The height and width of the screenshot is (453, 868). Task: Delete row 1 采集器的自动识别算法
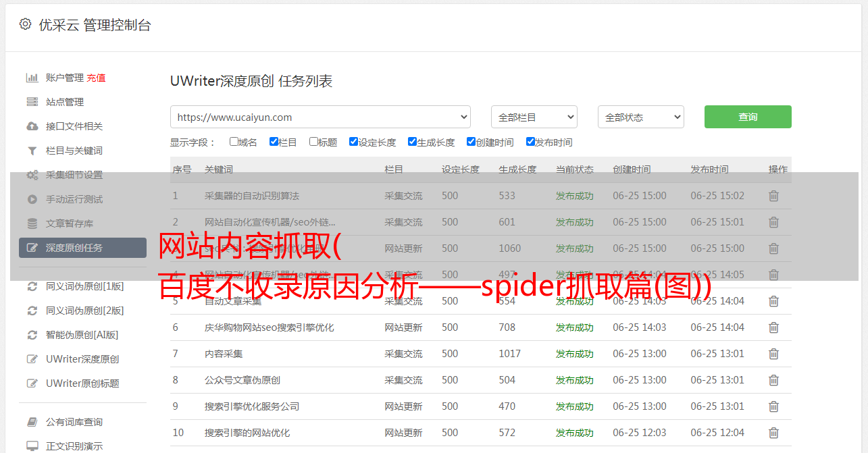coord(774,196)
